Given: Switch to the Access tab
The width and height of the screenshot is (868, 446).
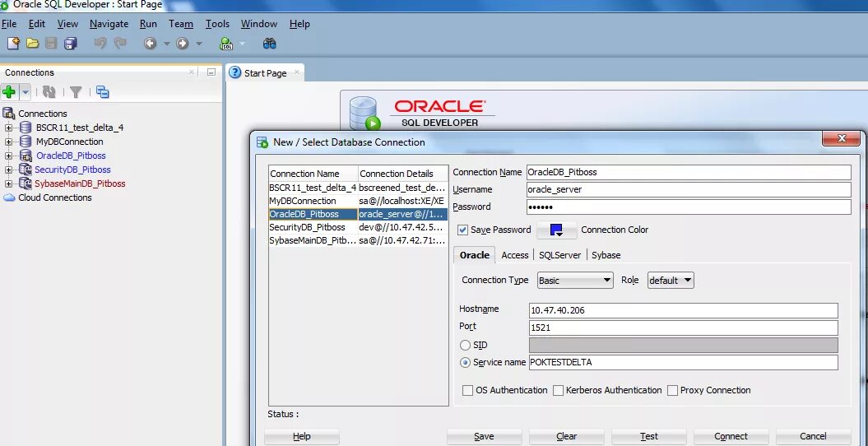Looking at the screenshot, I should click(515, 255).
